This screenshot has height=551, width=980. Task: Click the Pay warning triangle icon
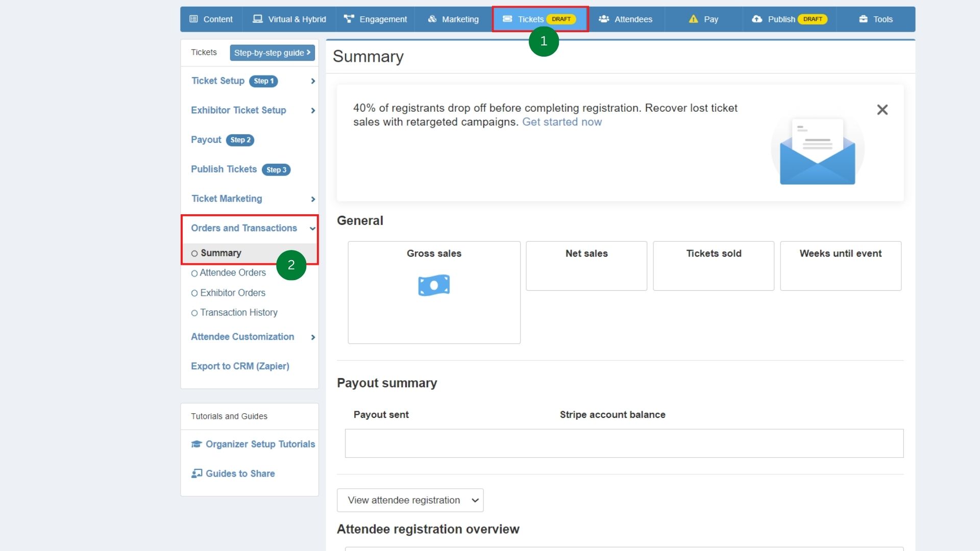(693, 19)
